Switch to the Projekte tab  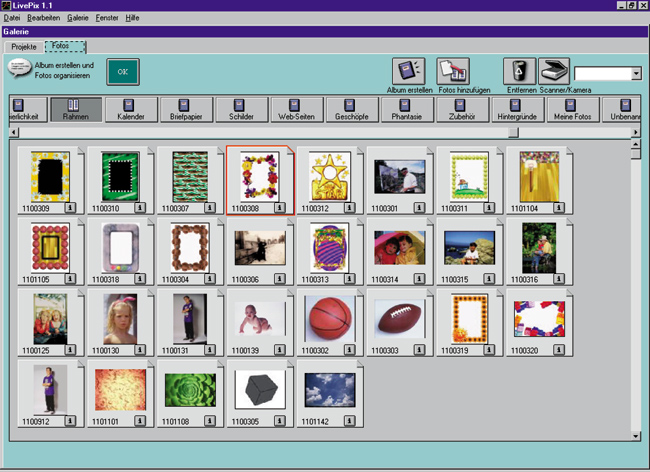(x=23, y=46)
